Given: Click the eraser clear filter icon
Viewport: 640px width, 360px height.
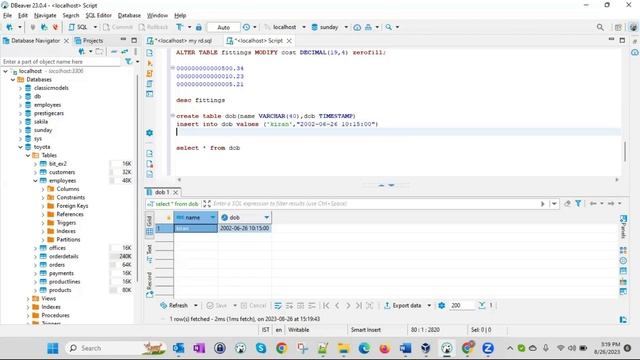Looking at the screenshot, I should coord(567,203).
